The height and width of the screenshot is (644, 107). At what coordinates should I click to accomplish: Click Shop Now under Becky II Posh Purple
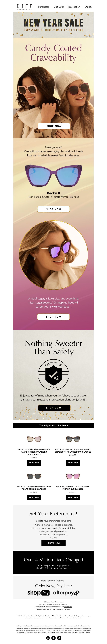coord(53,209)
